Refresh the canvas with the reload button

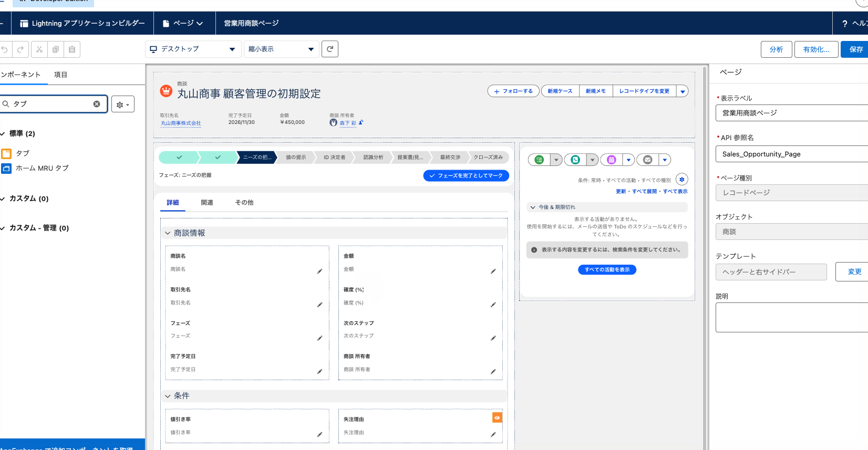330,49
